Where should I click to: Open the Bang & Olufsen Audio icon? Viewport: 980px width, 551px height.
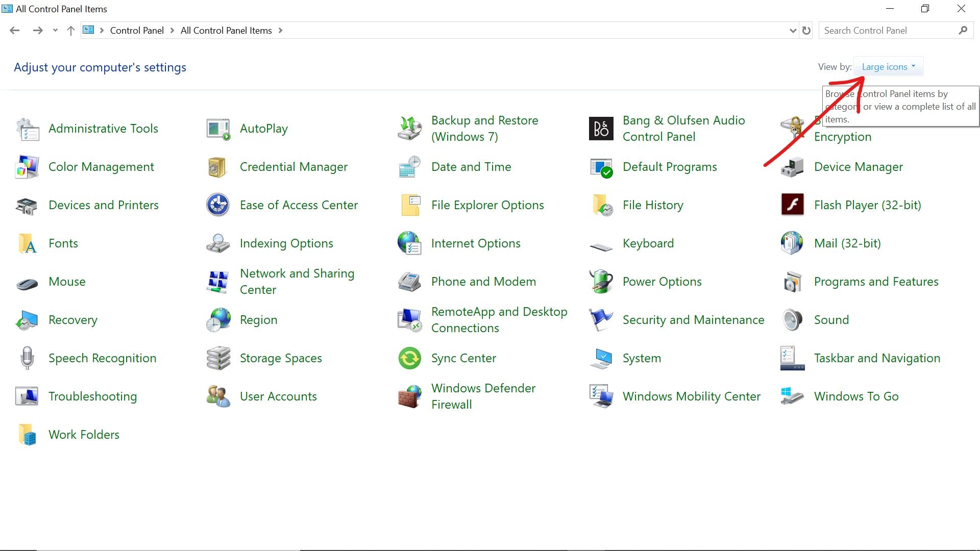pyautogui.click(x=601, y=129)
